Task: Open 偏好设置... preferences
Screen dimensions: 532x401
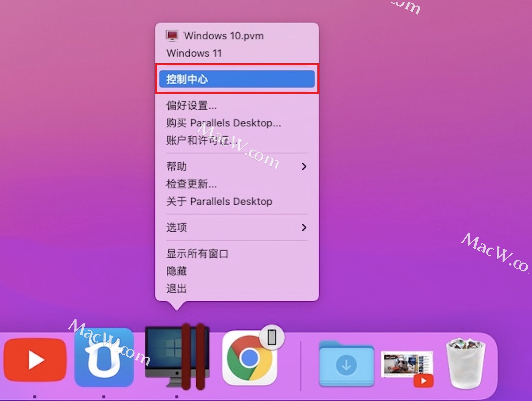Action: 237,106
